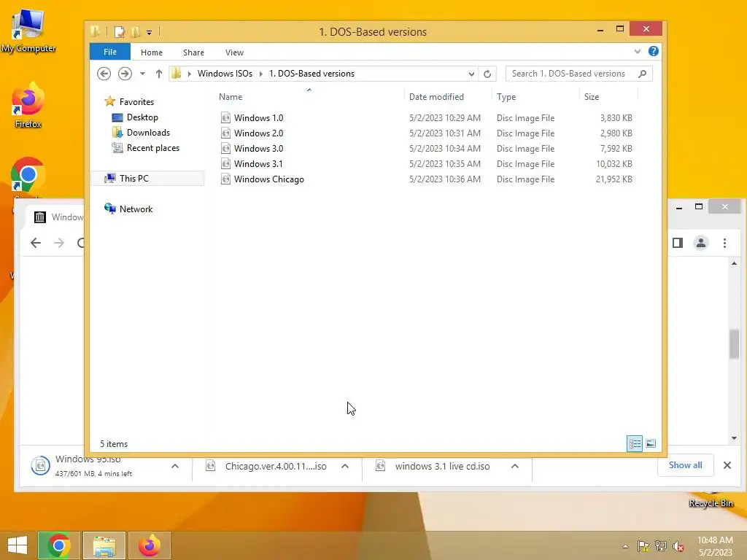Open the Chrome profile avatar button
The image size is (747, 560).
[x=701, y=243]
